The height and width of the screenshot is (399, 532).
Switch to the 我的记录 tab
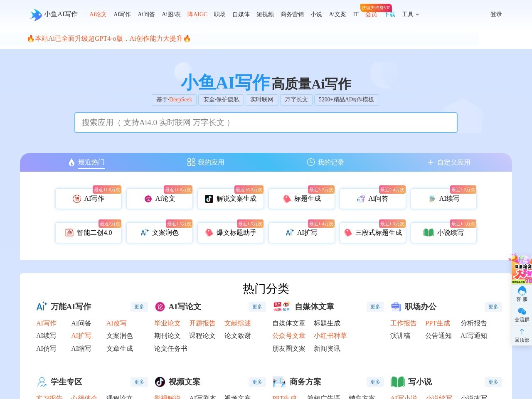pyautogui.click(x=327, y=162)
